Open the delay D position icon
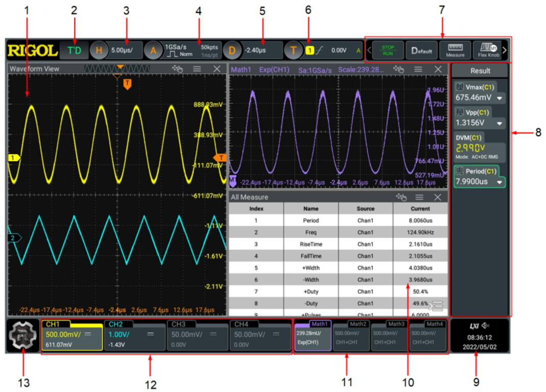The width and height of the screenshot is (546, 392). pos(232,51)
